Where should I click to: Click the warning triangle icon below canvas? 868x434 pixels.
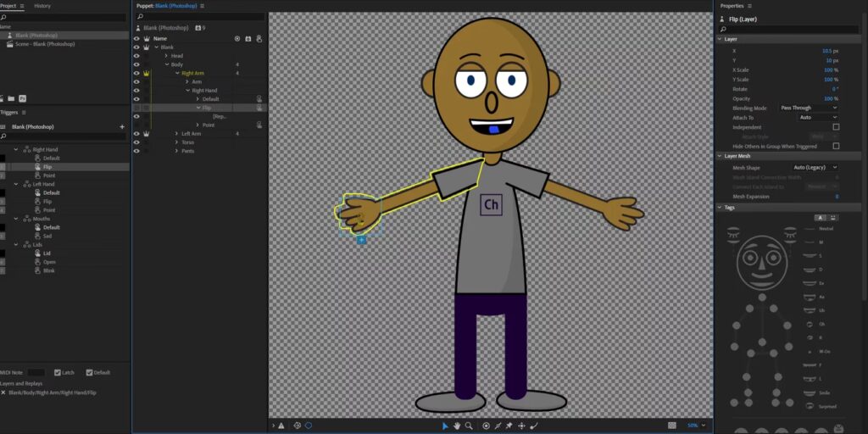click(281, 426)
